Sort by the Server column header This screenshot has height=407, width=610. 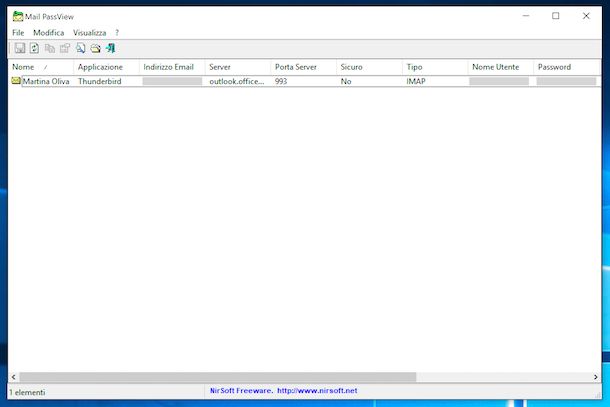(x=238, y=67)
